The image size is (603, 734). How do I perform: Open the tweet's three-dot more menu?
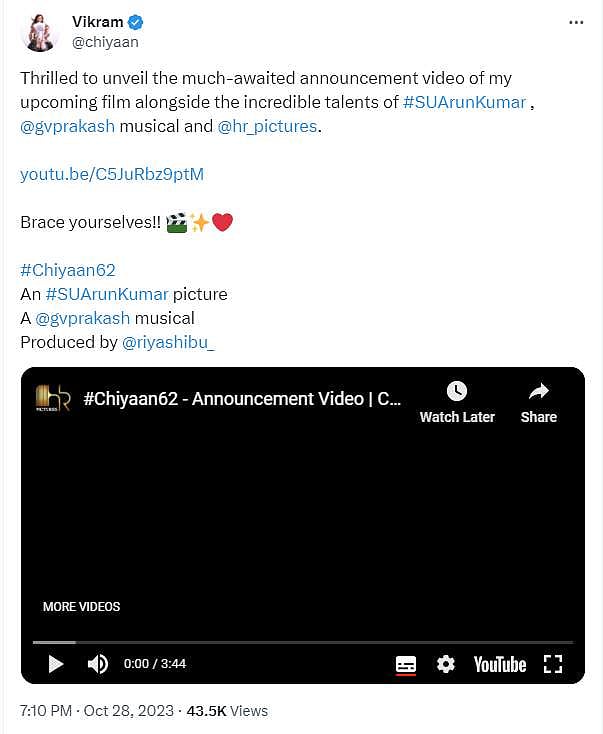click(x=576, y=22)
